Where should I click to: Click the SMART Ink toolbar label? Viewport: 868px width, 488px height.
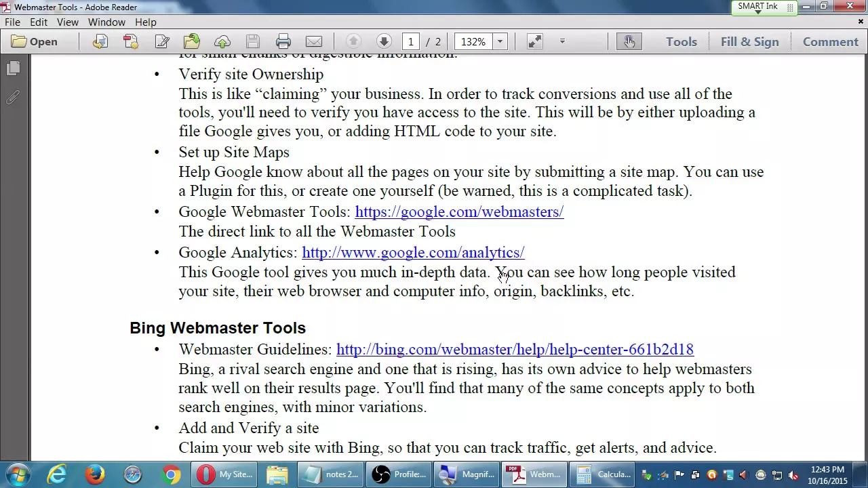click(x=757, y=6)
